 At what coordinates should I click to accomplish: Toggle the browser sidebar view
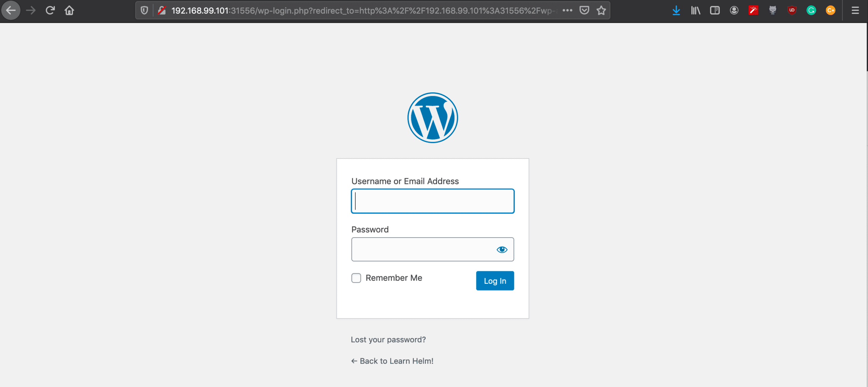tap(715, 11)
